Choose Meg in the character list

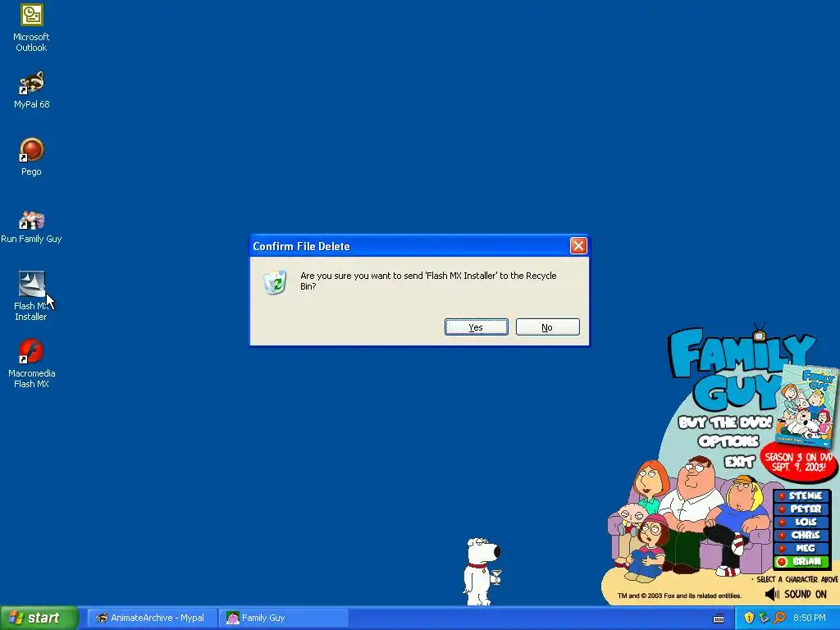click(x=801, y=548)
